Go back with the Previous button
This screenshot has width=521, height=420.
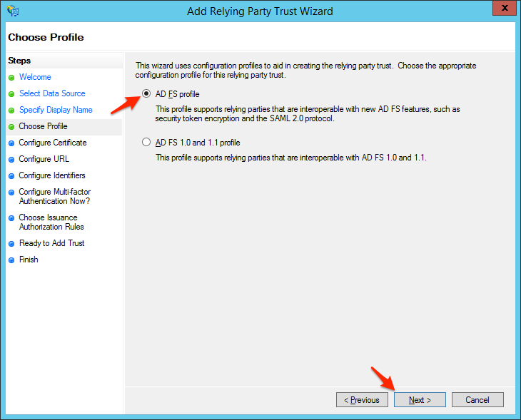click(x=362, y=400)
